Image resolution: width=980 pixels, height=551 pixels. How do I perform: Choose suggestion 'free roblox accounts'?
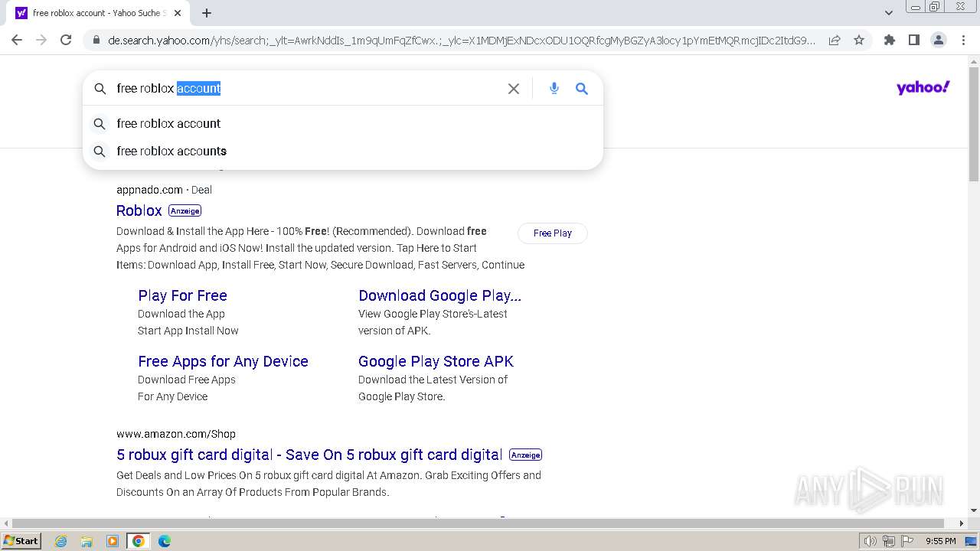[343, 151]
